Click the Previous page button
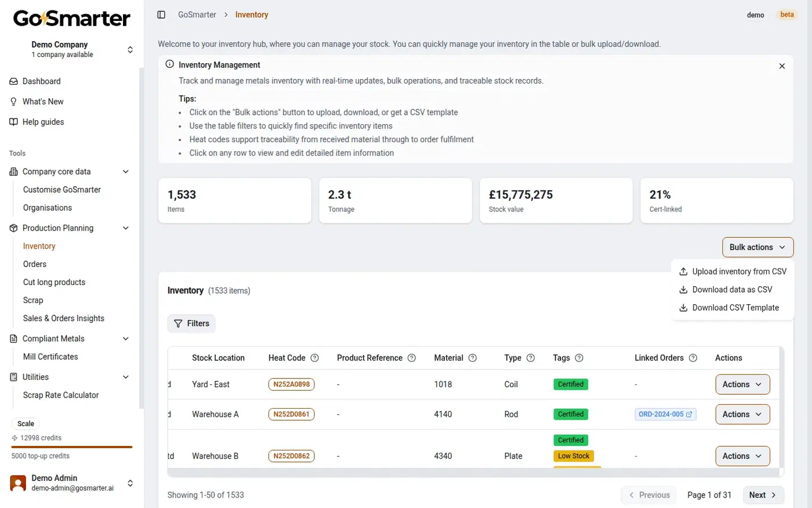Viewport: 812px width, 508px height. 649,495
